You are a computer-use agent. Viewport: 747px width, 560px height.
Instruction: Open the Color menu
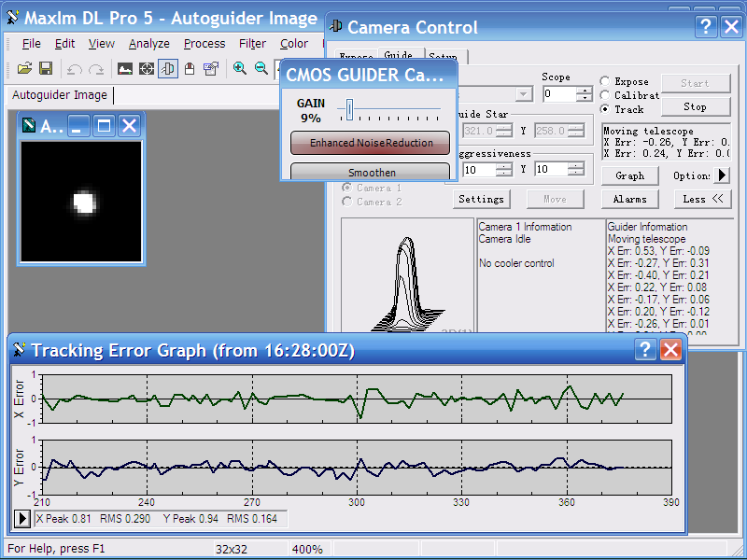point(294,44)
